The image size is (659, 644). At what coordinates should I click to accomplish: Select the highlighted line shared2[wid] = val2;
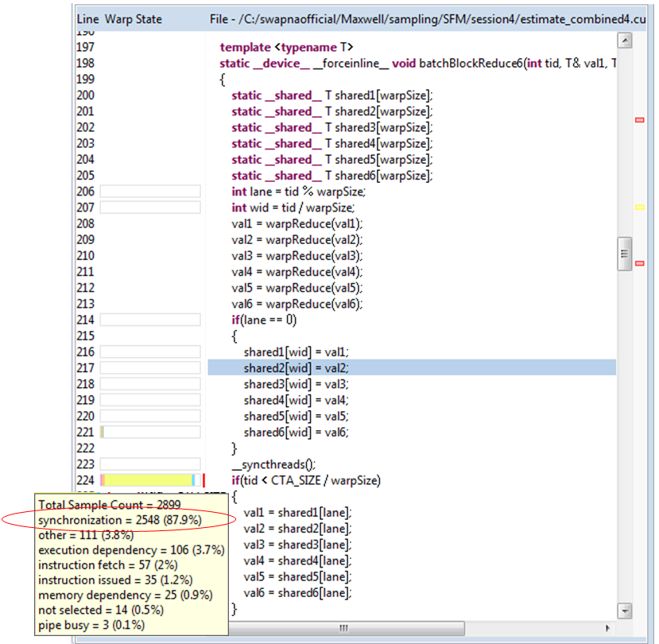412,368
